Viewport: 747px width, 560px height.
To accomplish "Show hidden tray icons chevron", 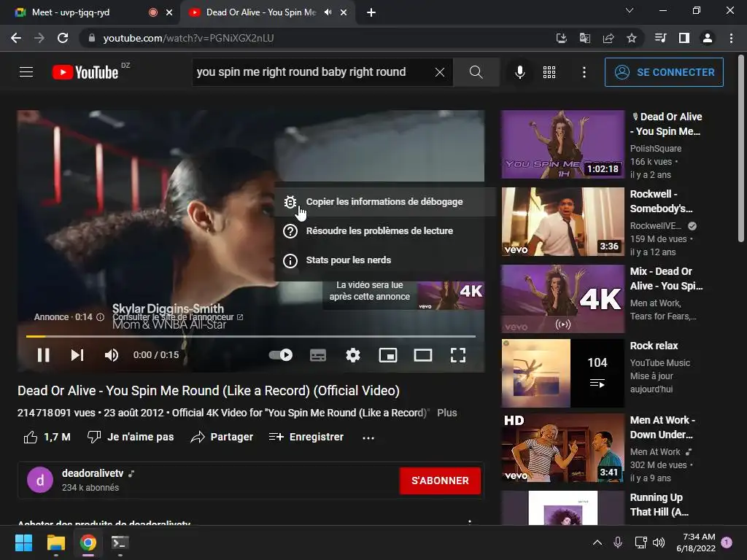I will pos(597,542).
